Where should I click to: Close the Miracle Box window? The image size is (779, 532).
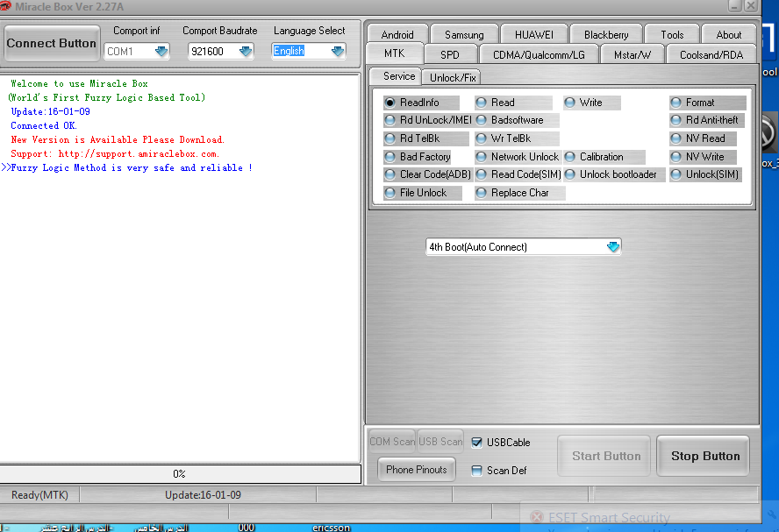pos(751,6)
